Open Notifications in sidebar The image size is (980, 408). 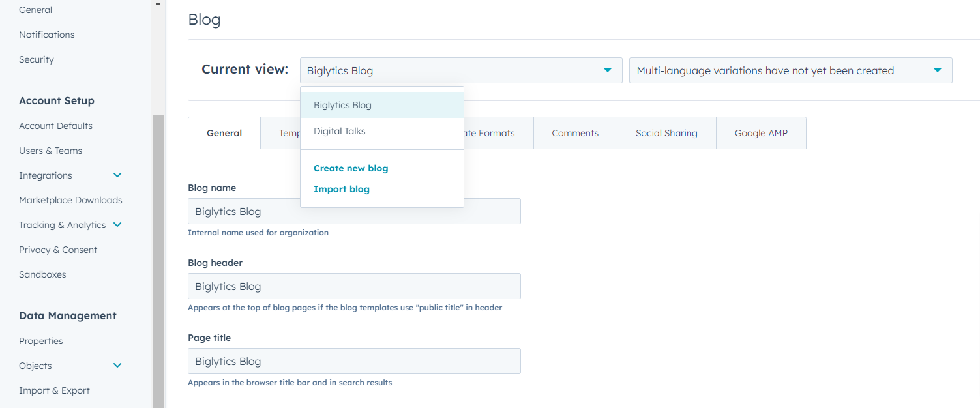(x=47, y=35)
